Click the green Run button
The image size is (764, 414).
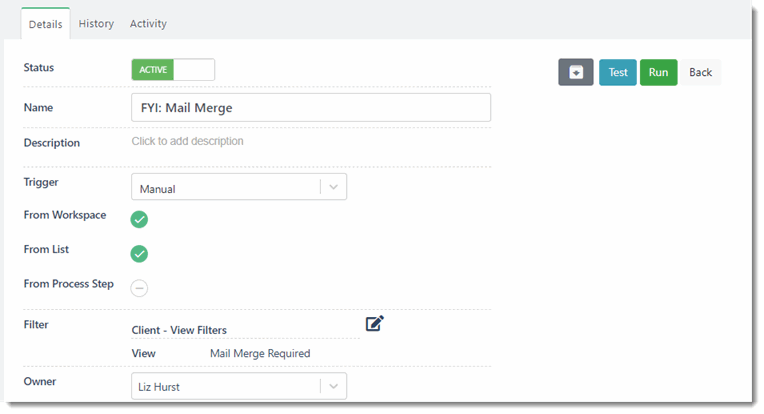click(658, 72)
